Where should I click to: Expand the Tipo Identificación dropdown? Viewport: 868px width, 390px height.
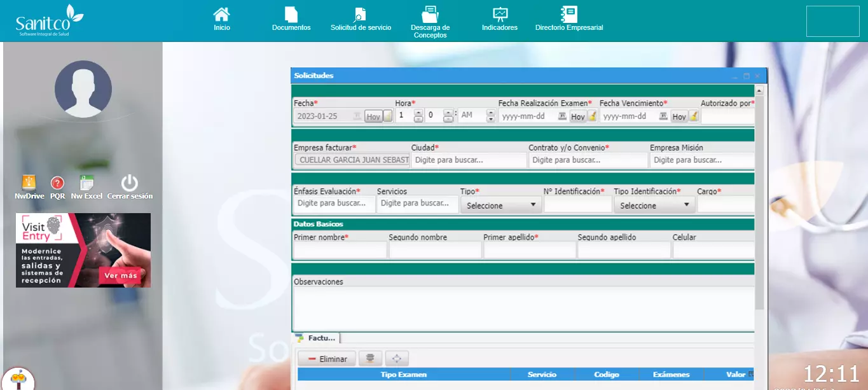tap(654, 205)
